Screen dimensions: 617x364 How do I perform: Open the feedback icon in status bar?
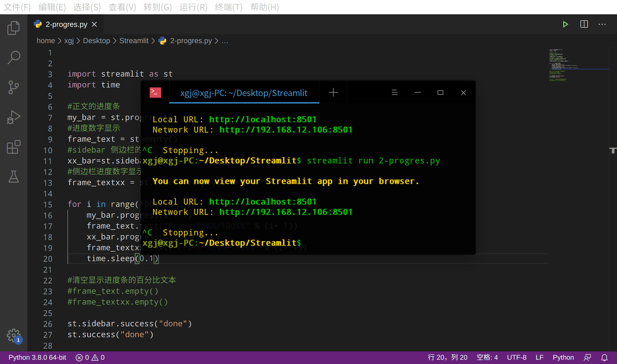click(587, 357)
